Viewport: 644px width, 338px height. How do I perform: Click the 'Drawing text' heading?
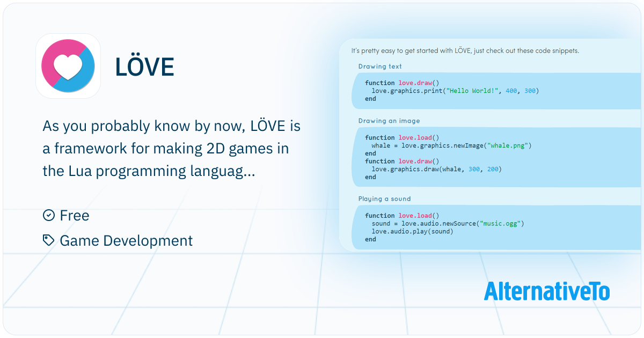tap(380, 67)
